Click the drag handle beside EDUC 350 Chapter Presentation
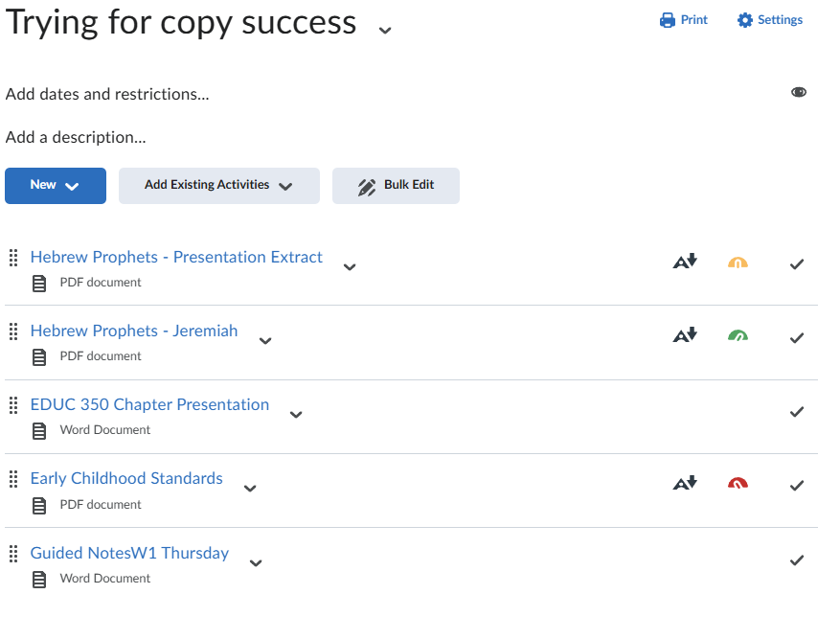 (x=13, y=404)
